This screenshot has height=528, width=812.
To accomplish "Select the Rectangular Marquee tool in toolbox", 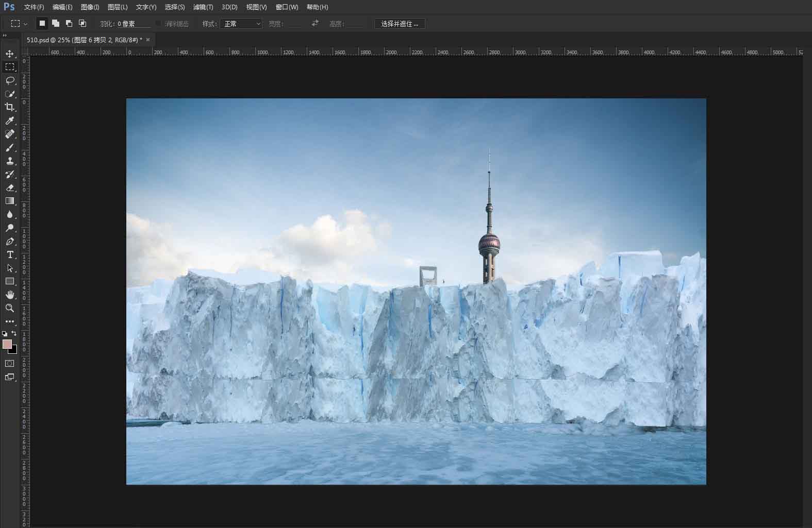I will [10, 67].
